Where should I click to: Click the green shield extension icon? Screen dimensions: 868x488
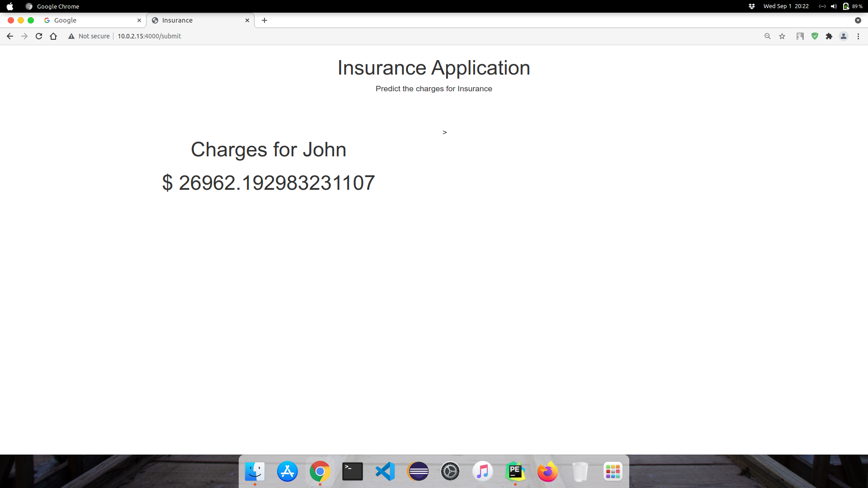pos(815,36)
